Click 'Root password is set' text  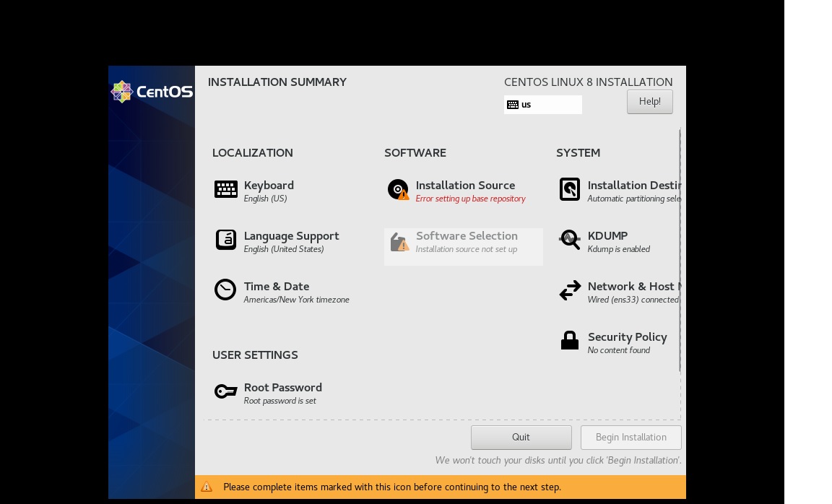click(x=279, y=401)
